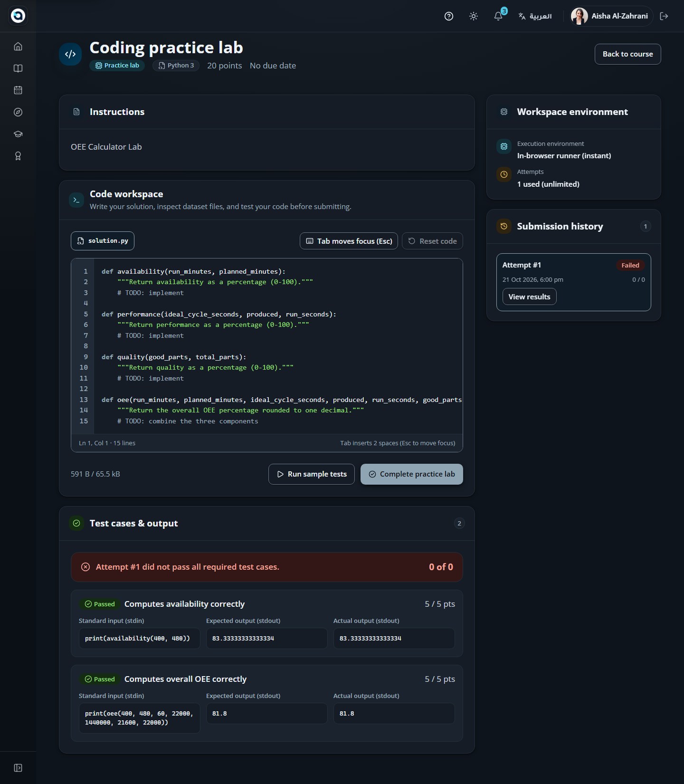Open the help question mark icon

[449, 16]
